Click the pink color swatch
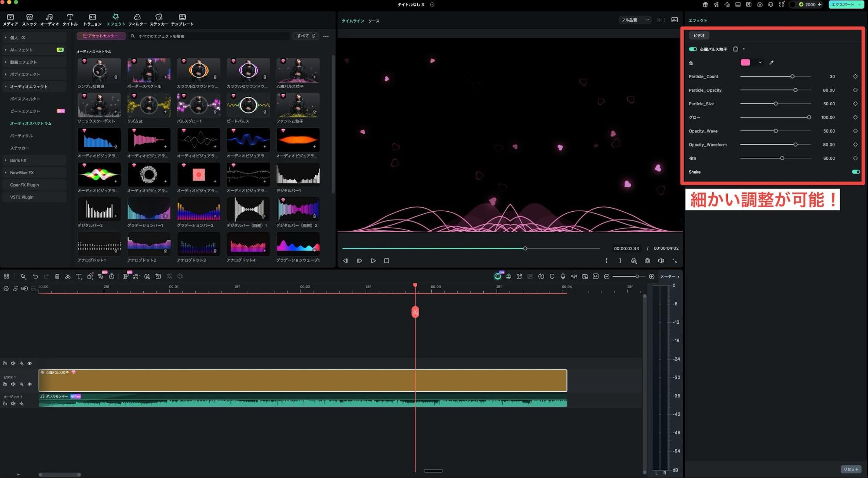868x478 pixels. [745, 63]
